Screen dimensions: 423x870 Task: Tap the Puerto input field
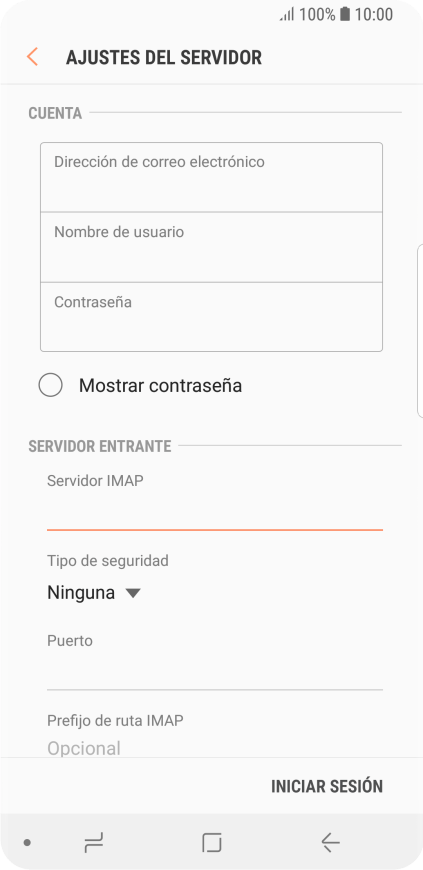point(215,671)
